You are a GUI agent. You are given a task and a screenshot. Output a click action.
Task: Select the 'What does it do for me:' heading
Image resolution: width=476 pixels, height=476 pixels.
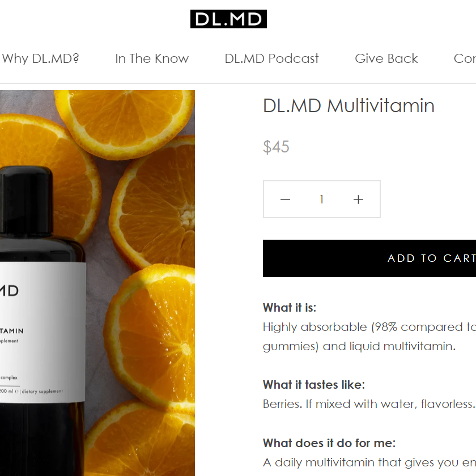(x=329, y=443)
